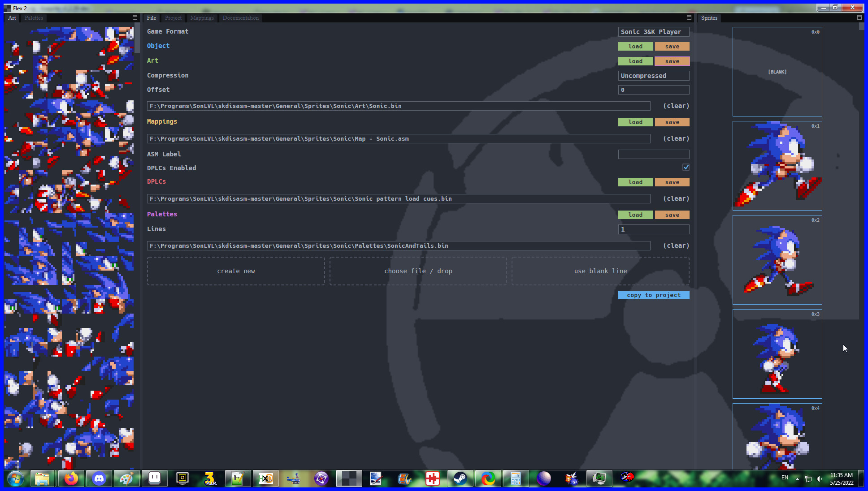Load the DPLCs file
This screenshot has height=491, width=868.
tap(635, 182)
